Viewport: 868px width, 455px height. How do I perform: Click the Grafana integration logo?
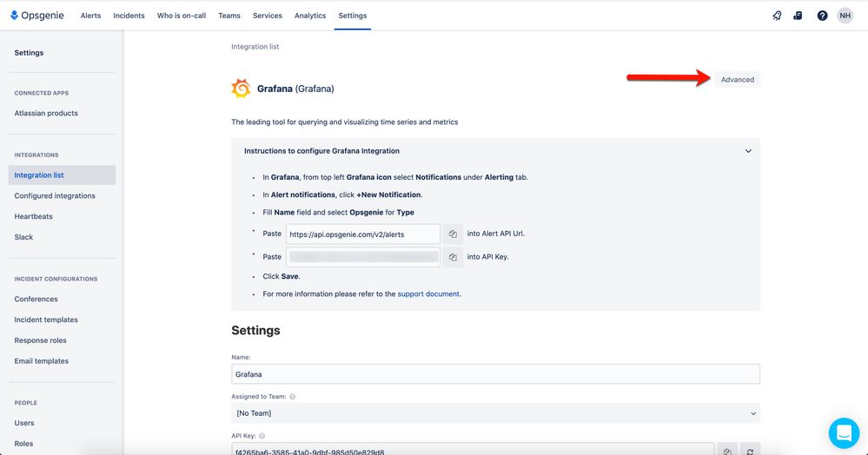(241, 89)
